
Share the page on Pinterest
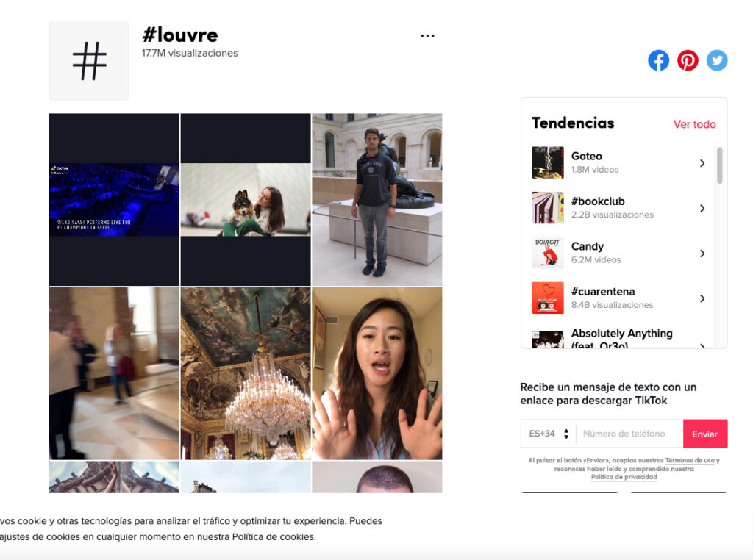pos(688,60)
